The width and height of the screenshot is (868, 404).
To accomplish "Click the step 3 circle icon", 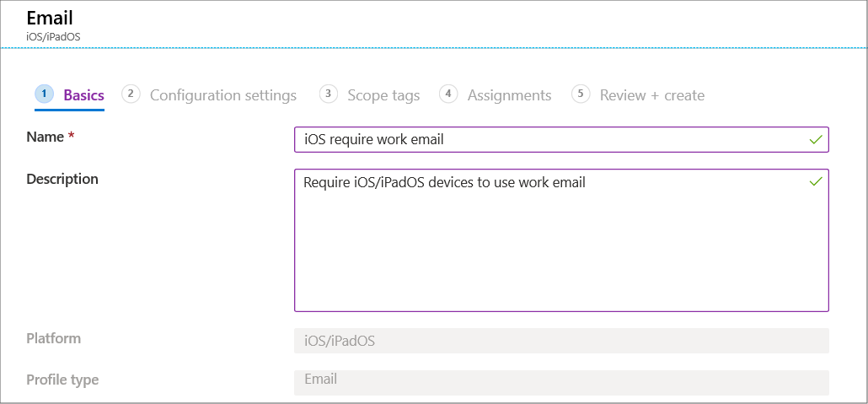I will coord(329,94).
